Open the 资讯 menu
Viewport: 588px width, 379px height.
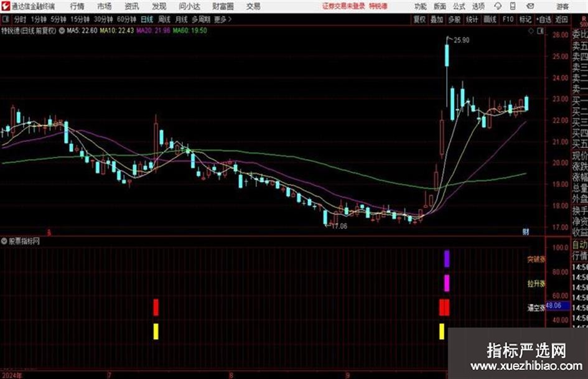(132, 6)
